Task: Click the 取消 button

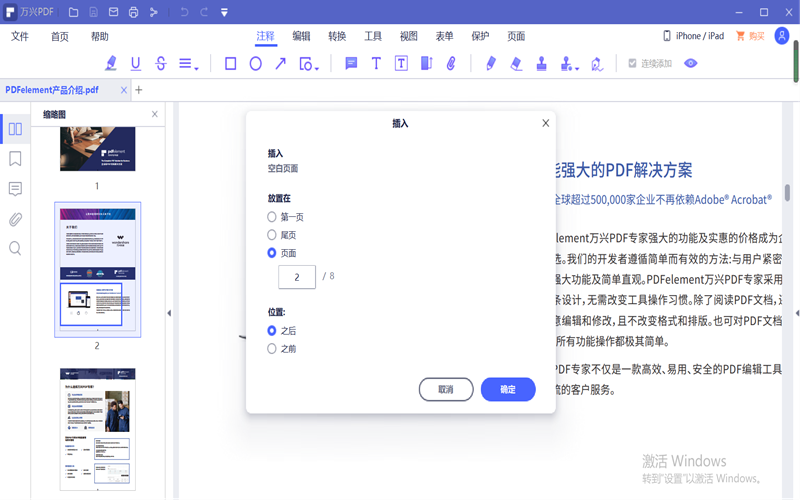Action: (446, 389)
